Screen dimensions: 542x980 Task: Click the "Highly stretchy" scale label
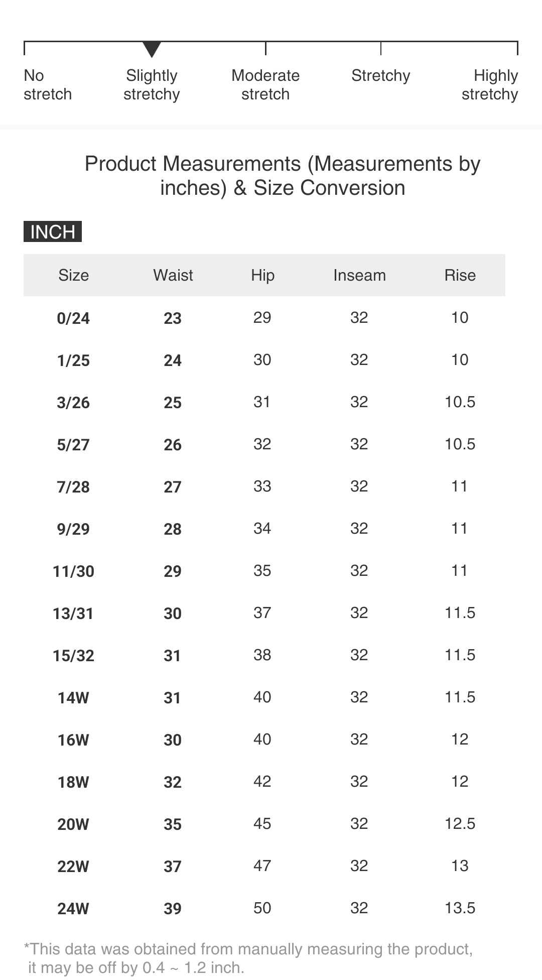(490, 85)
